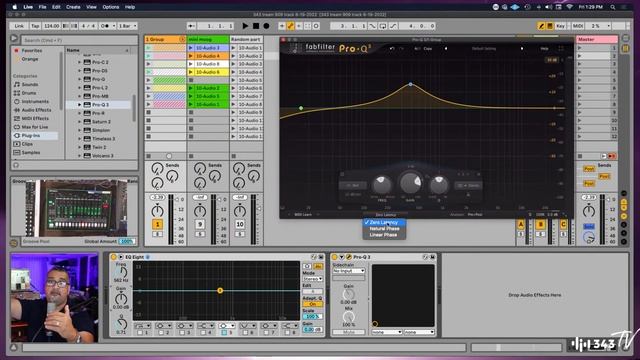Enable EQ Eight band 1 checkbox
The height and width of the screenshot is (360, 640).
pos(140,333)
